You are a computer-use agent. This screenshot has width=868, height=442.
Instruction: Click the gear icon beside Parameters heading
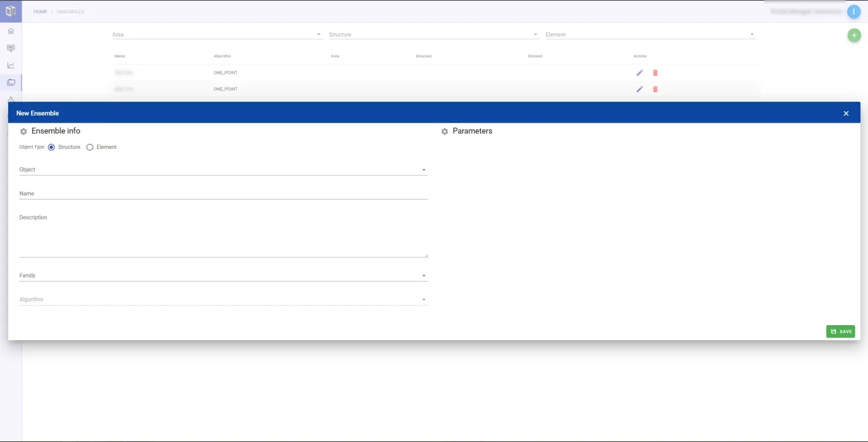(445, 131)
